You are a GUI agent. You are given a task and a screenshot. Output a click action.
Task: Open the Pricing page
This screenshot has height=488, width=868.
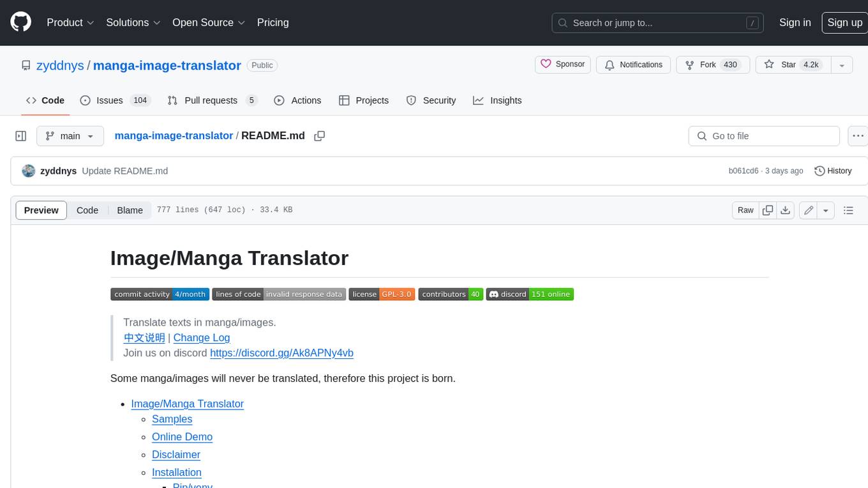pyautogui.click(x=273, y=22)
